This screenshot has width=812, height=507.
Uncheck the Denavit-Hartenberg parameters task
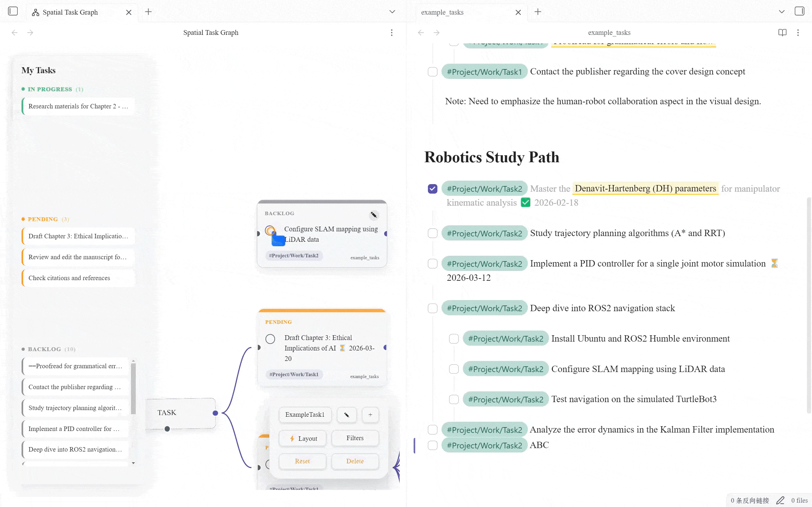point(433,189)
